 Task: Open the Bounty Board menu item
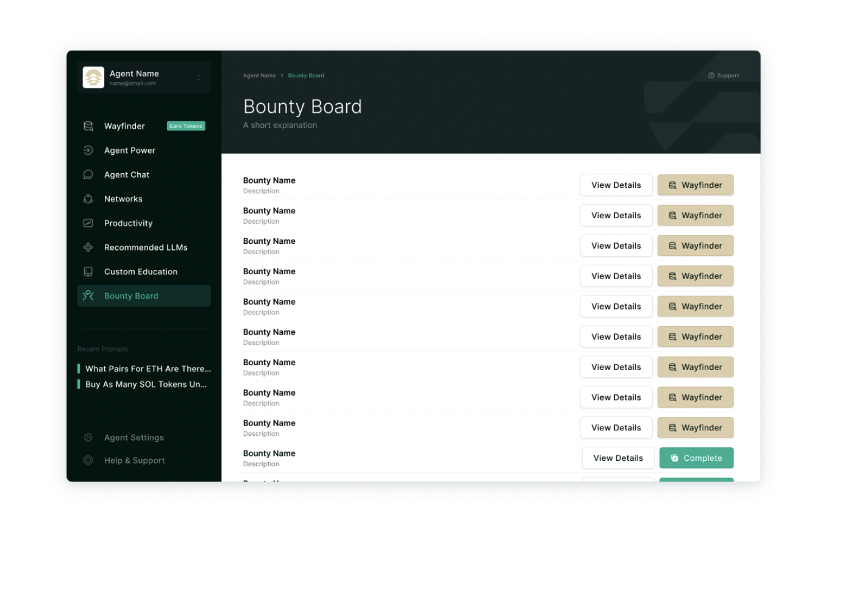point(131,296)
